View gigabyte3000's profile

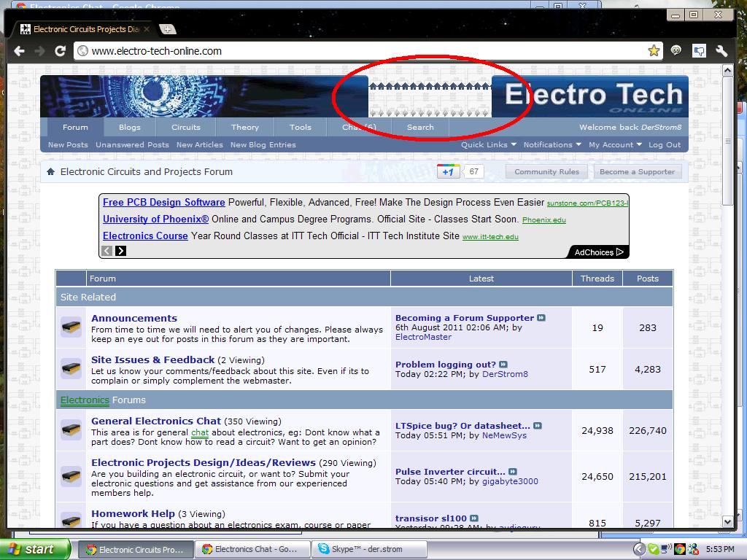pos(510,481)
